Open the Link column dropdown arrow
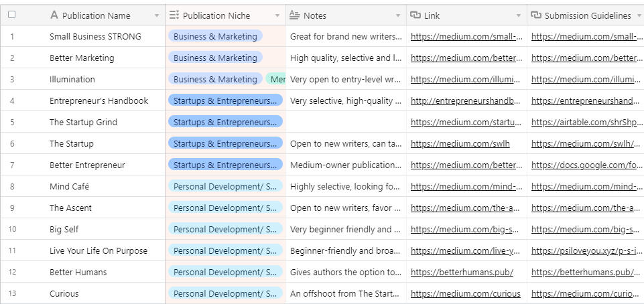Image resolution: width=644 pixels, height=304 pixels. coord(519,15)
